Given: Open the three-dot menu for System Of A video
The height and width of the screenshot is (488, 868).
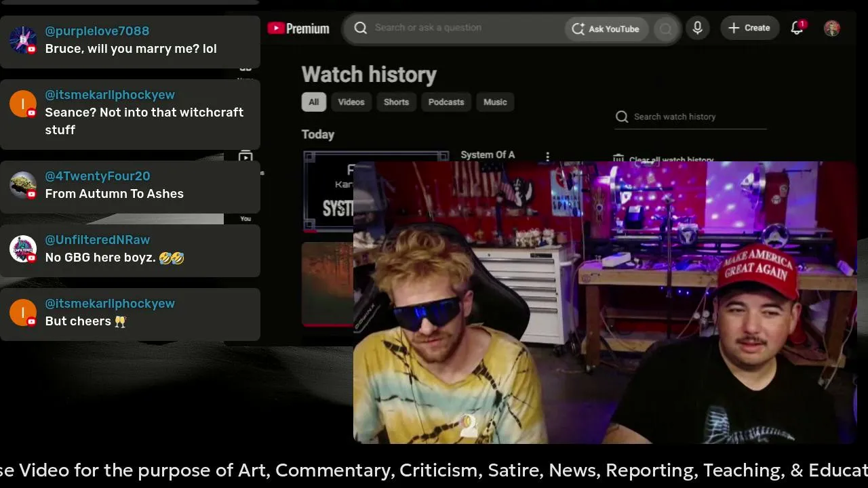Looking at the screenshot, I should pyautogui.click(x=547, y=157).
